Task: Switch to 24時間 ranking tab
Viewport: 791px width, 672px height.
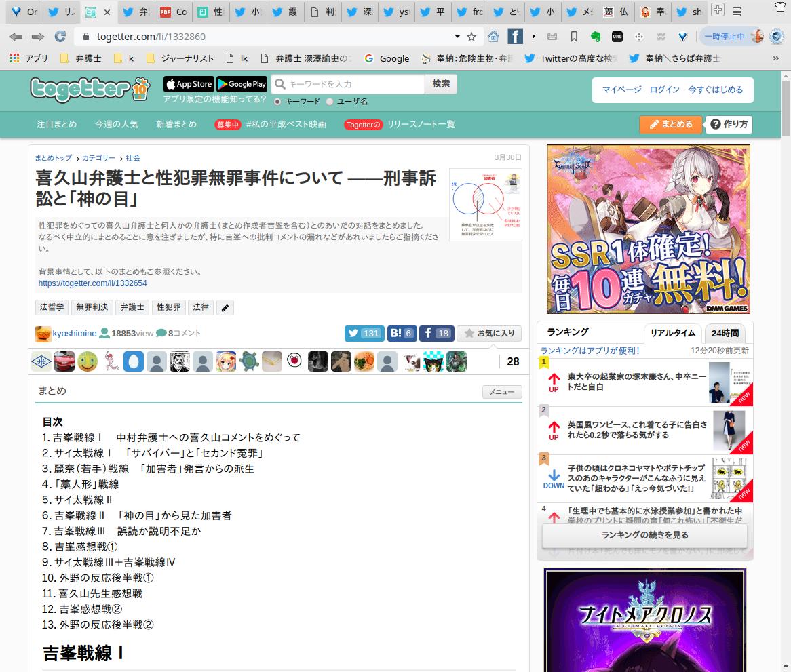Action: [725, 333]
